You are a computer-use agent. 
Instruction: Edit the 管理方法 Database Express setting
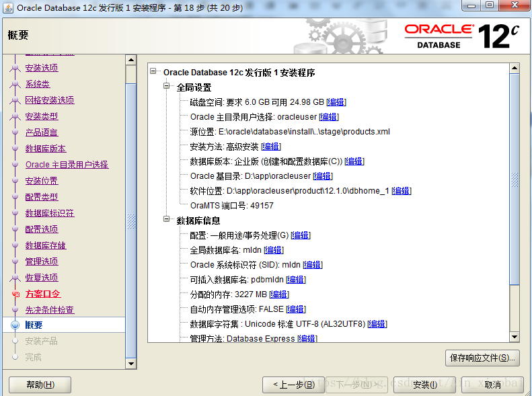tap(307, 338)
